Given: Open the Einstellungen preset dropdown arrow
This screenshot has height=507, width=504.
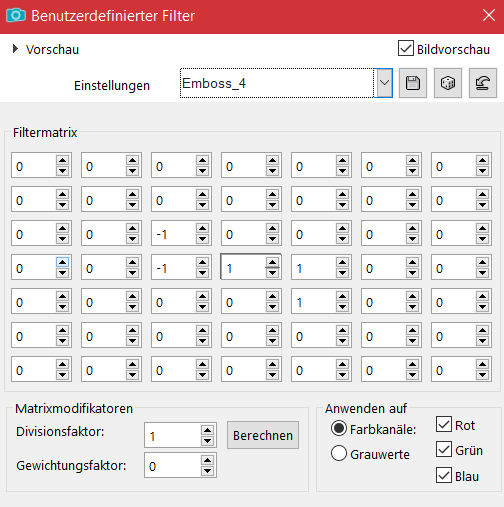Looking at the screenshot, I should [x=384, y=83].
